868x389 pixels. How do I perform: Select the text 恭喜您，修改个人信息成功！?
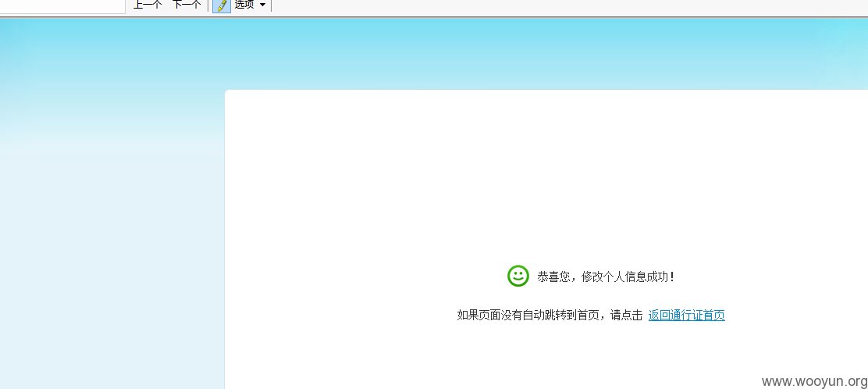coord(607,277)
